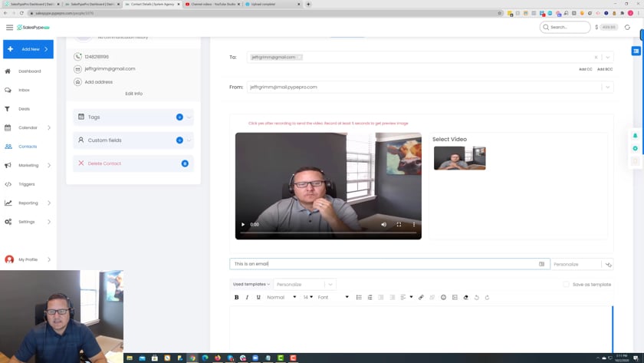
Task: Click the video progress bar
Action: click(x=328, y=233)
